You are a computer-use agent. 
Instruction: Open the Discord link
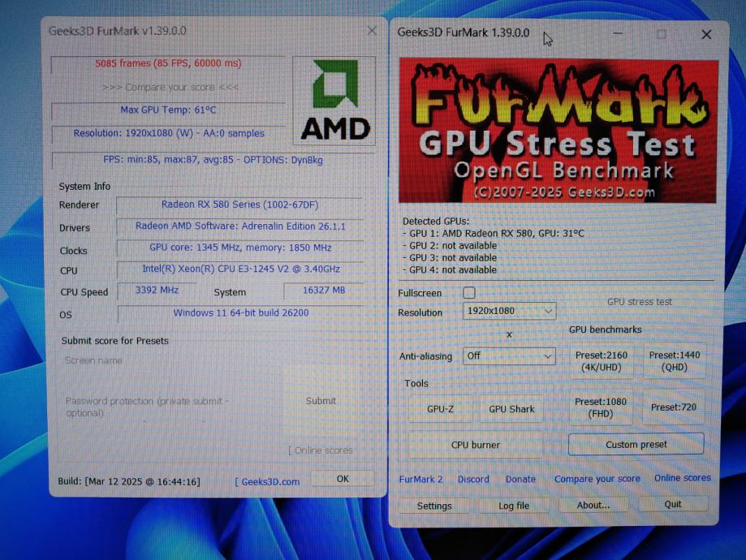tap(473, 479)
